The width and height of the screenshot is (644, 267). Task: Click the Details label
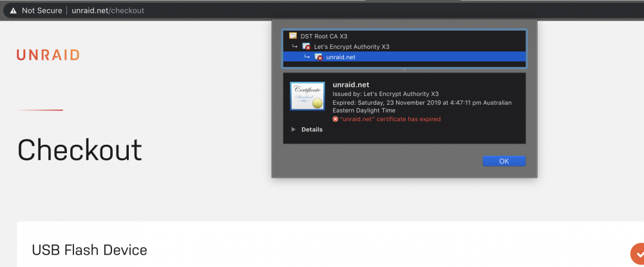pos(312,129)
